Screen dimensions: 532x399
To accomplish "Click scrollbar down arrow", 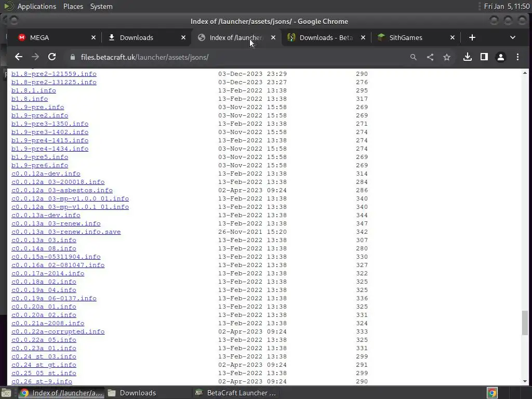I will (x=525, y=381).
